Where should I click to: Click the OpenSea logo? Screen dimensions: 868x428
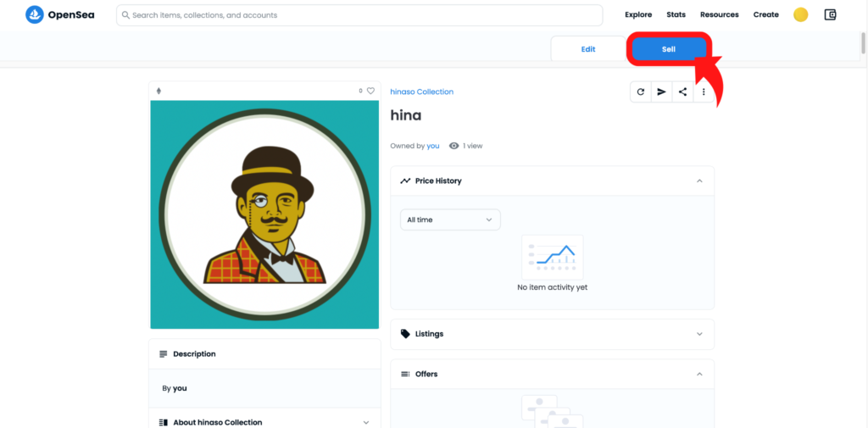point(60,15)
